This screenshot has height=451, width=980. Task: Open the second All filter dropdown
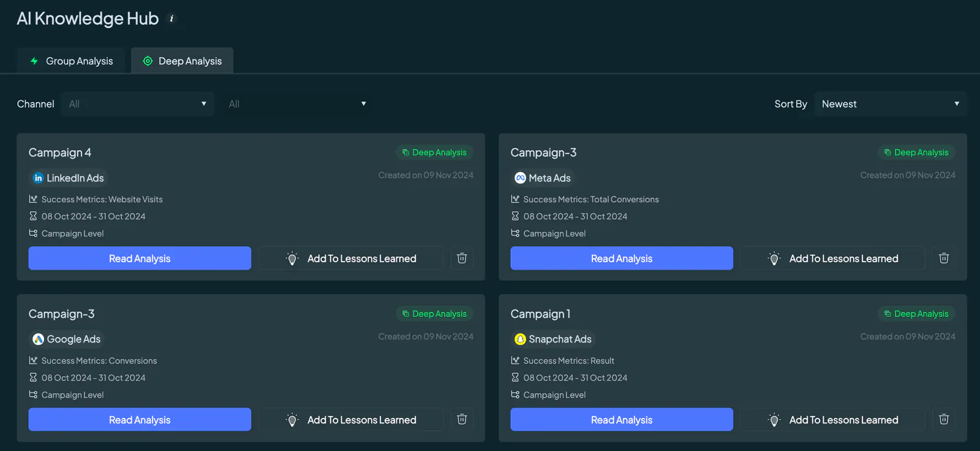(x=297, y=104)
